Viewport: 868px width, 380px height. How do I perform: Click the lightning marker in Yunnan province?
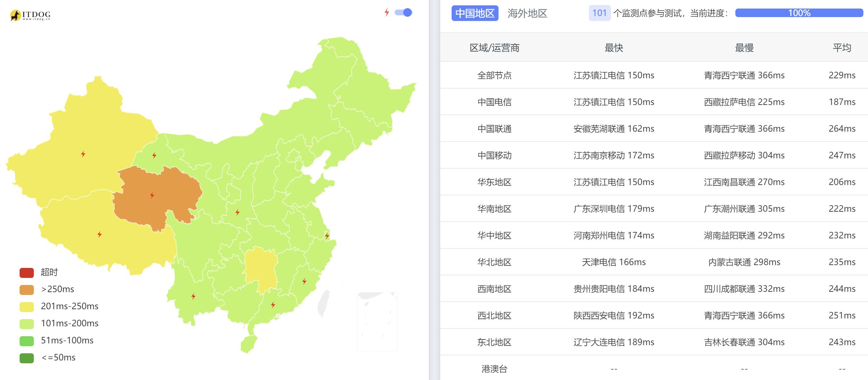click(x=193, y=296)
